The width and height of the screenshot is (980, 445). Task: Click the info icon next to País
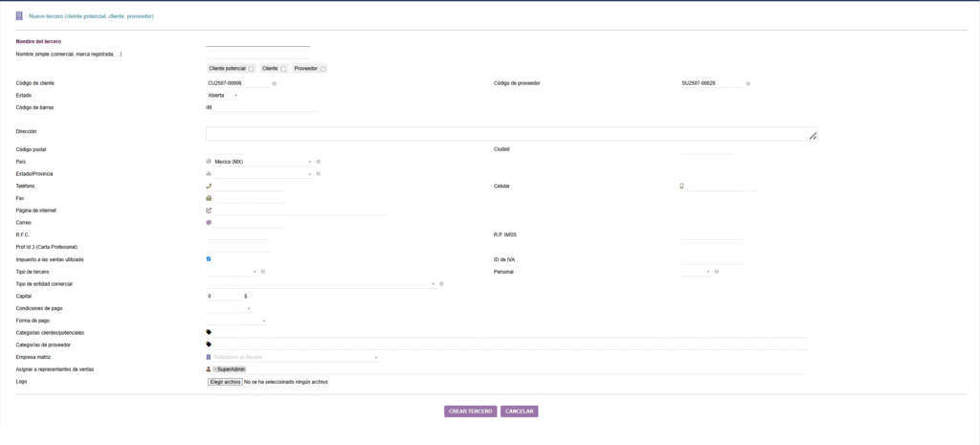tap(319, 162)
